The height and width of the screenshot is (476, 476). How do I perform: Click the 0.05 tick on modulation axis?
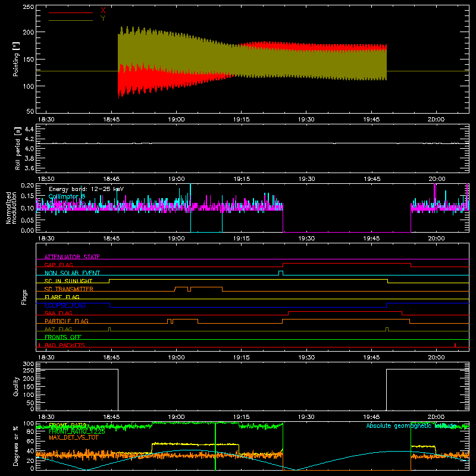(x=27, y=220)
